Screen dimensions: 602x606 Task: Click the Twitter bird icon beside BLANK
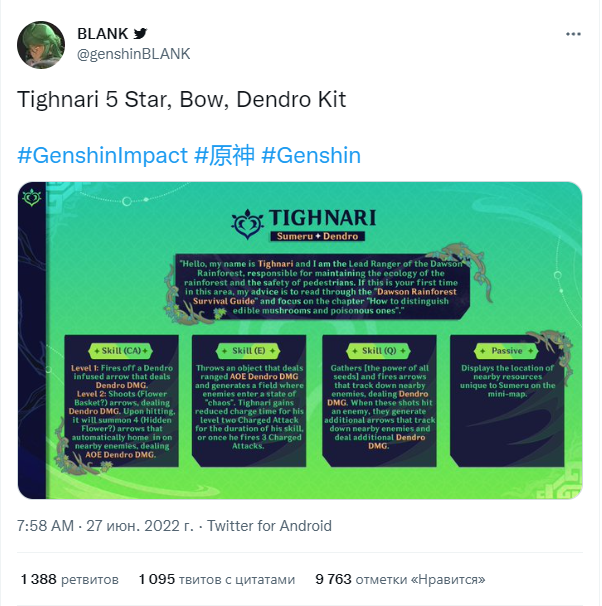click(140, 34)
